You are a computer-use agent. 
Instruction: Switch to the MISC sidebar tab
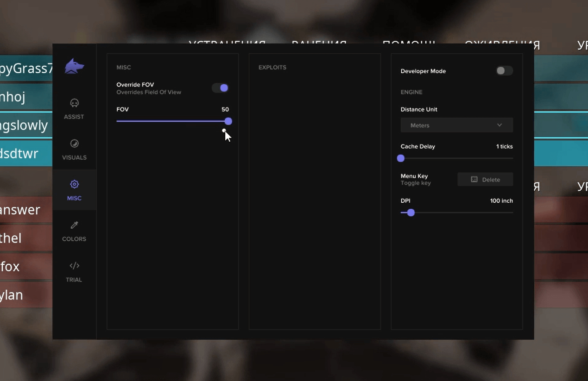click(x=74, y=190)
